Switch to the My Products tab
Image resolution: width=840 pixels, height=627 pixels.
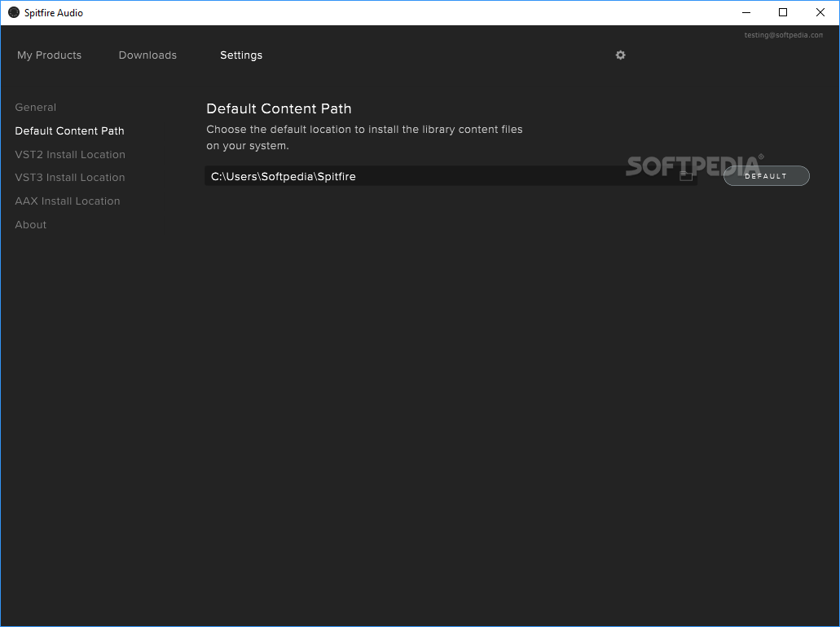[49, 55]
